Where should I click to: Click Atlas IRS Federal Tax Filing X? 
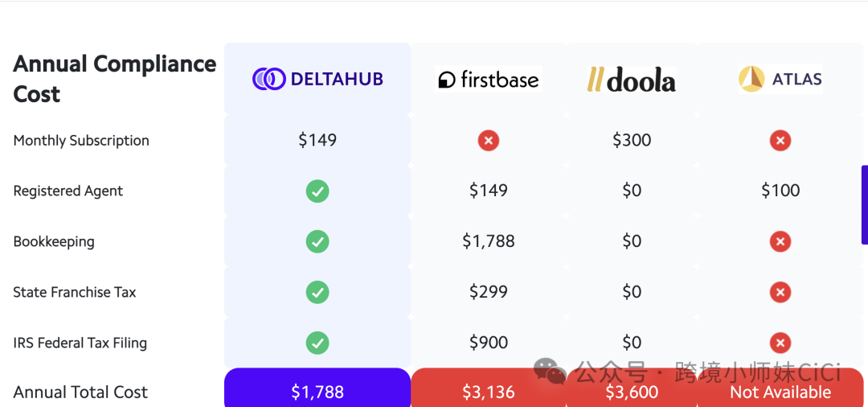point(780,343)
